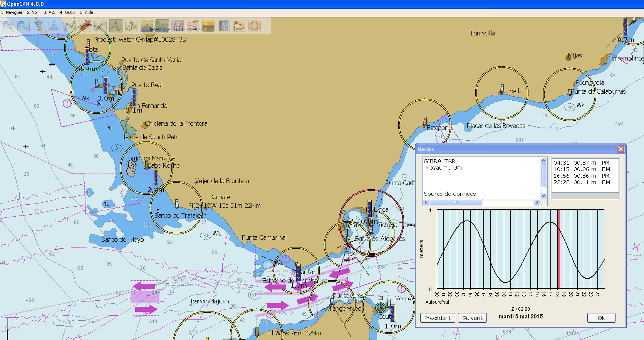The width and height of the screenshot is (644, 340).
Task: Toggle ship tracking with track icon
Action: click(193, 26)
